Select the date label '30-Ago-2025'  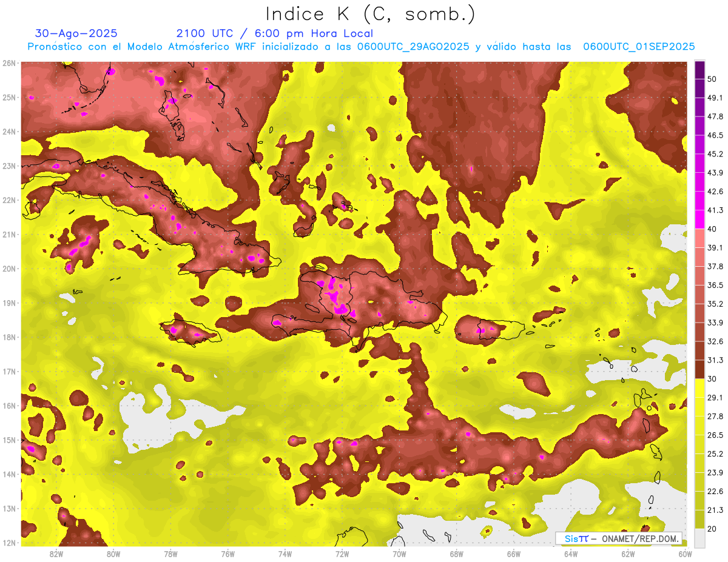tap(76, 33)
